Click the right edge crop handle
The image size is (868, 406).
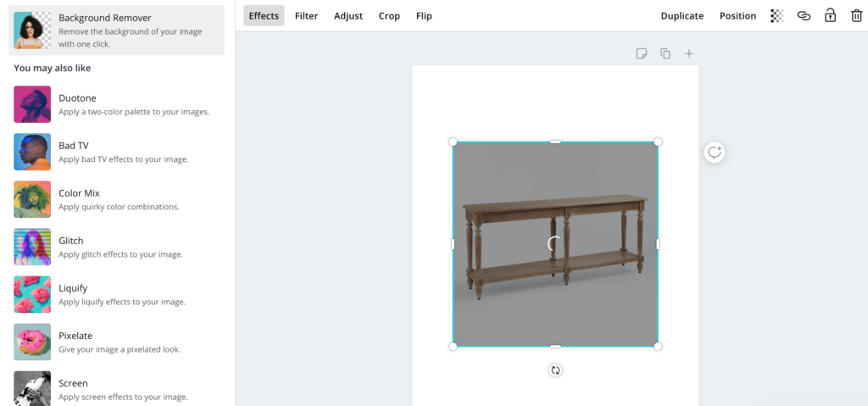click(x=658, y=244)
